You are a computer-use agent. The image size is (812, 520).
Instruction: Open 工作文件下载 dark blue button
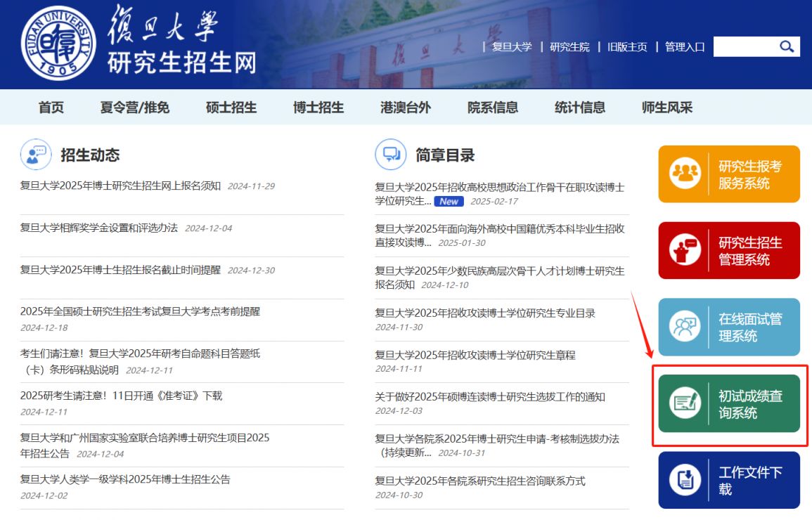(x=729, y=480)
